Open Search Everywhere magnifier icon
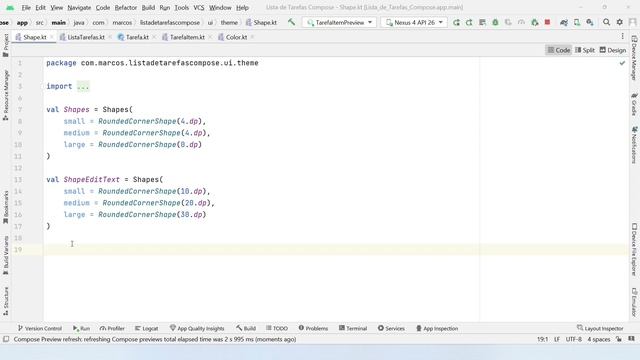 pyautogui.click(x=607, y=22)
